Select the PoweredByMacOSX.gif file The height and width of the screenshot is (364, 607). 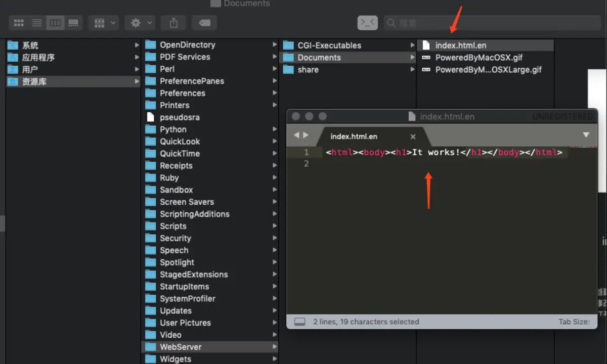[486, 58]
